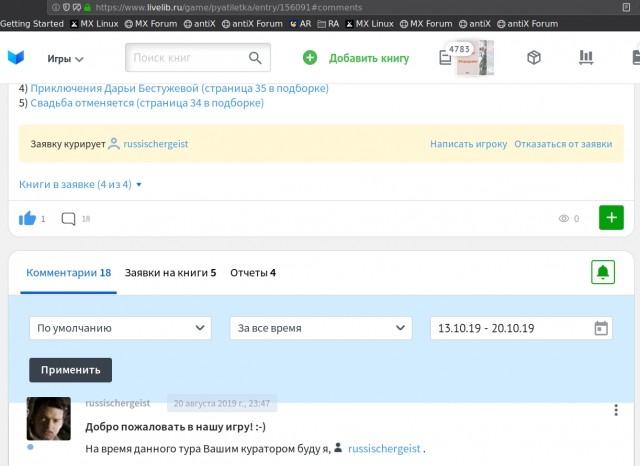Click the comment bubble icon with 18
640x466 pixels.
tap(68, 219)
